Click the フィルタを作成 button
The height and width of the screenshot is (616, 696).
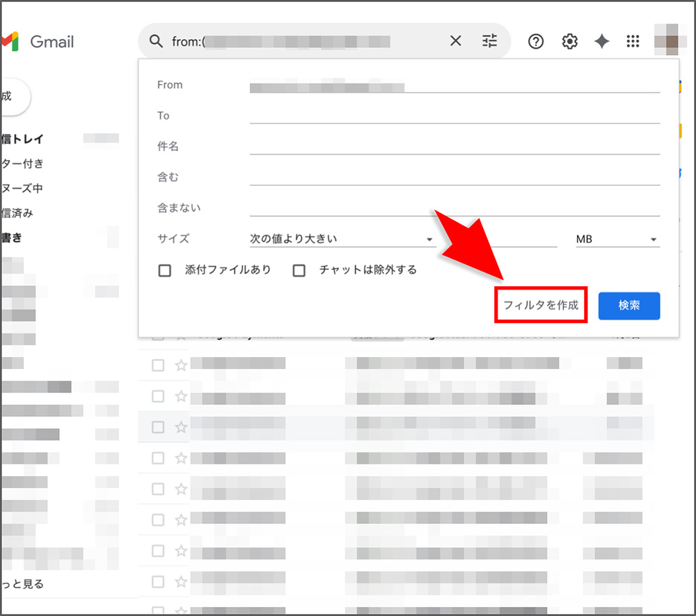coord(541,305)
